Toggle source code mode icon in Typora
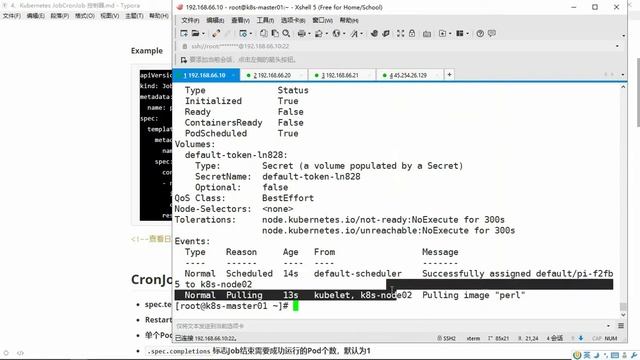The width and height of the screenshot is (640, 360). click(x=20, y=353)
